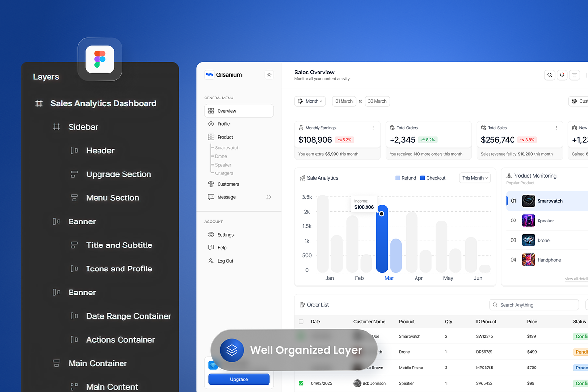Open search via top-right magnifier icon
This screenshot has height=392, width=588.
(x=550, y=75)
